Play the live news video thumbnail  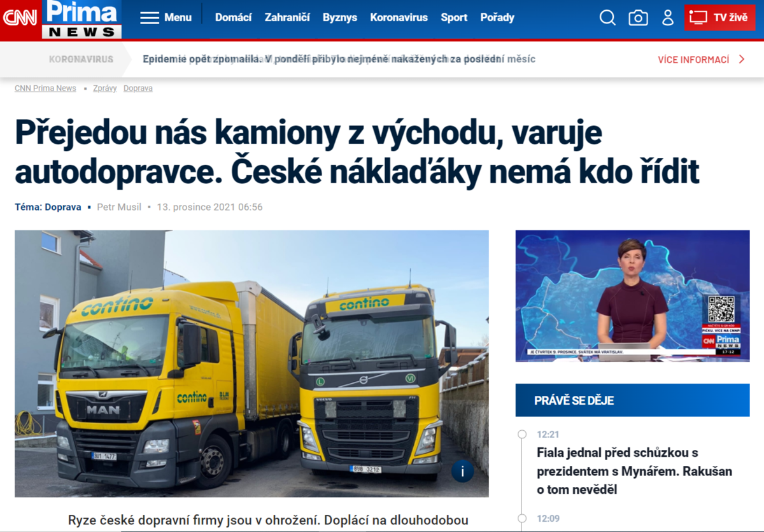(x=633, y=296)
